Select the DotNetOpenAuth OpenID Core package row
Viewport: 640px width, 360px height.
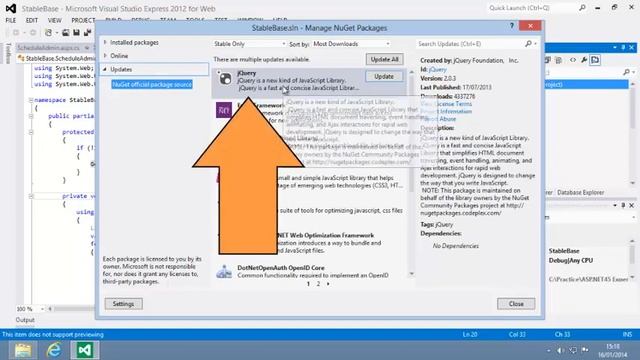[x=309, y=271]
